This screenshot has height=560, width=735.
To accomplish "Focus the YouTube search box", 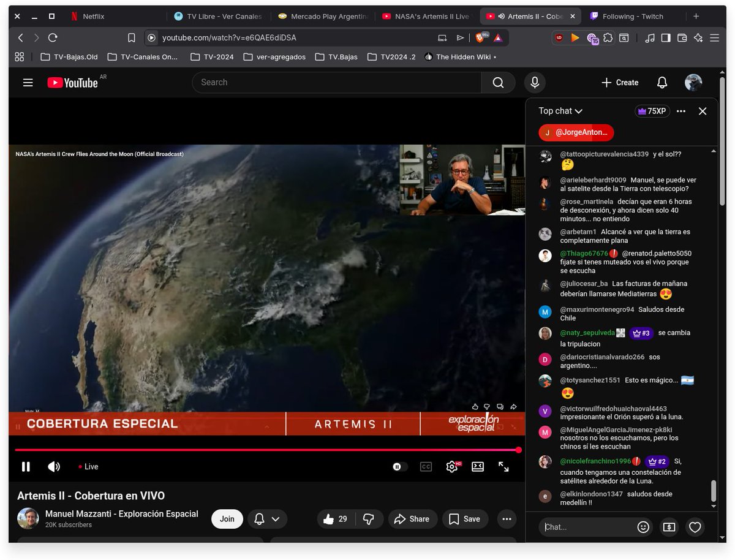I will point(336,82).
